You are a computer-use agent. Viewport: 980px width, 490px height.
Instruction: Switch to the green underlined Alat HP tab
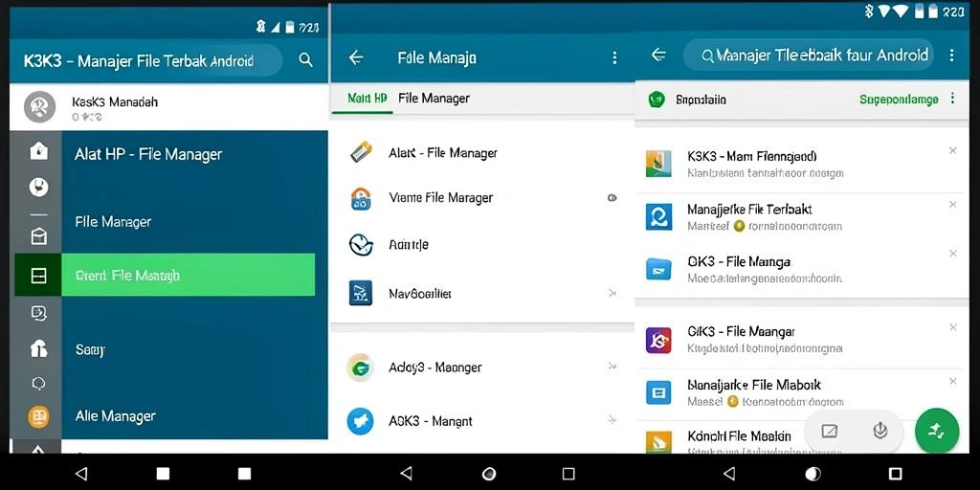[367, 99]
